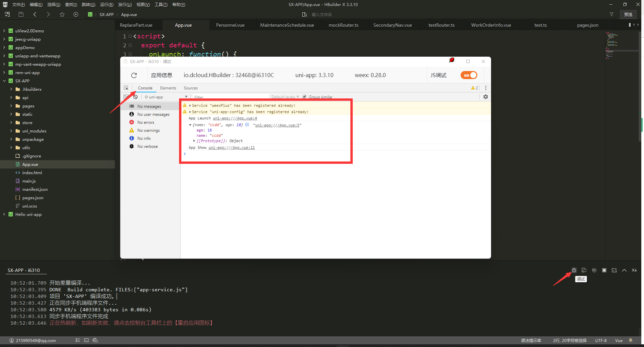Turn off the JS调试 toggle switch

tap(469, 75)
